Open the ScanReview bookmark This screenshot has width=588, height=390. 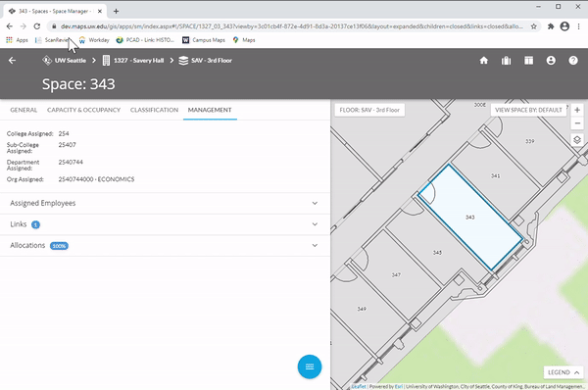(53, 40)
